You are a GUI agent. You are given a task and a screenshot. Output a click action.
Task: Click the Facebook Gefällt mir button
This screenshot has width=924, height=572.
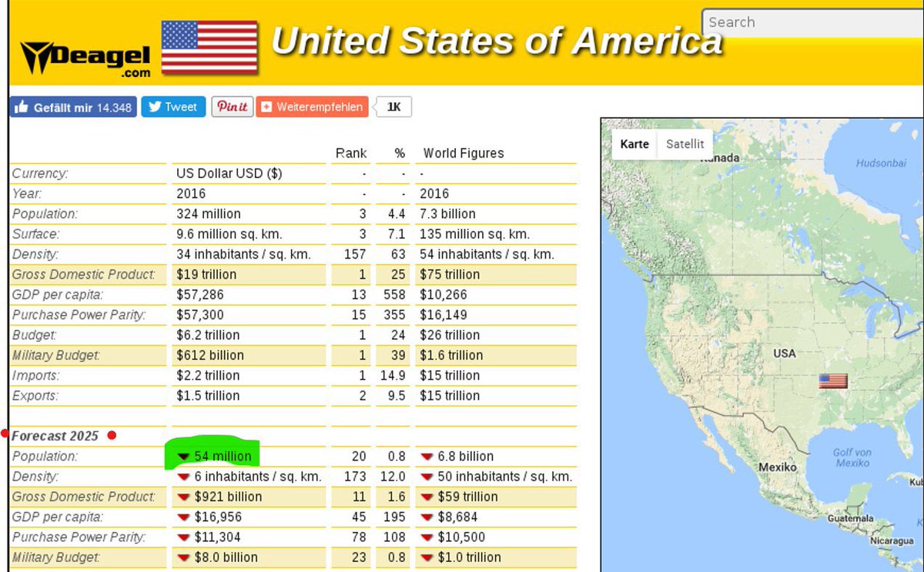click(x=73, y=107)
